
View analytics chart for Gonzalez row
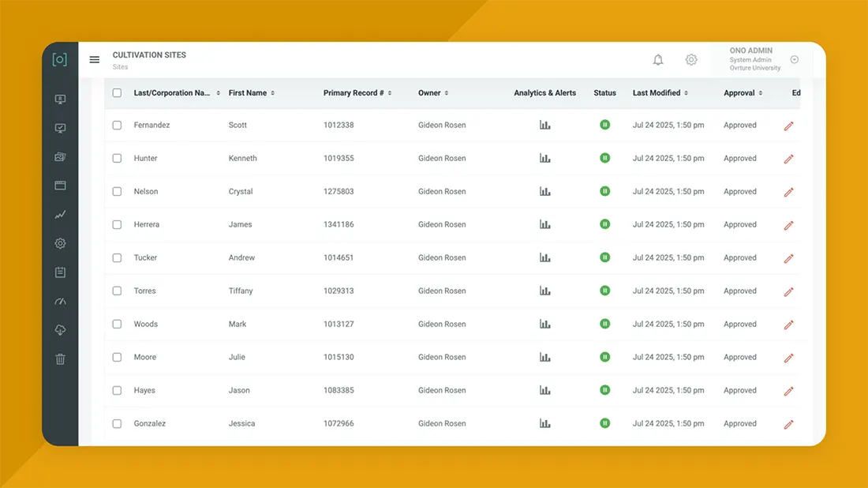point(544,424)
